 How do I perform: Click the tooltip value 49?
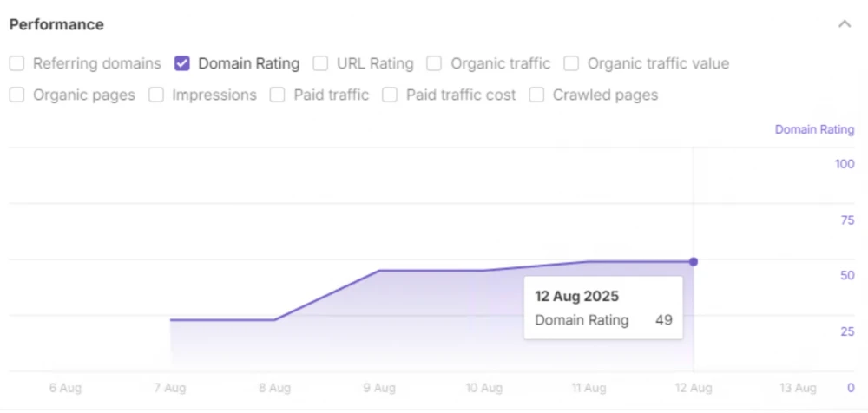(x=664, y=320)
